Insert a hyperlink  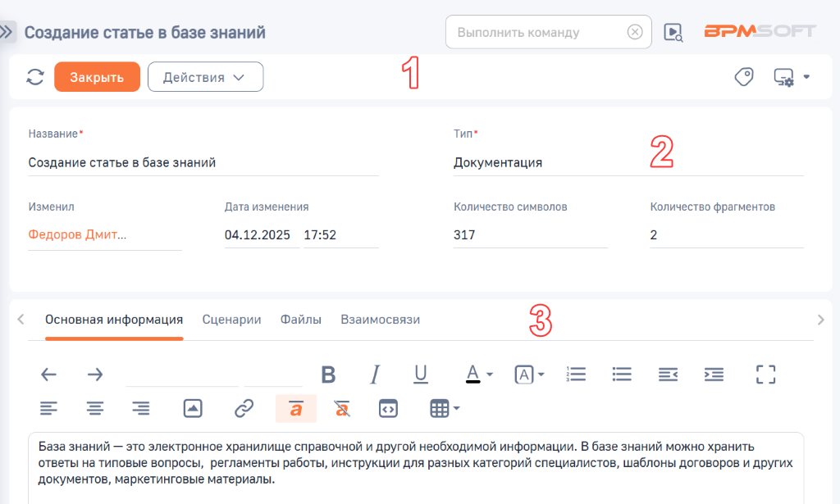[x=244, y=409]
